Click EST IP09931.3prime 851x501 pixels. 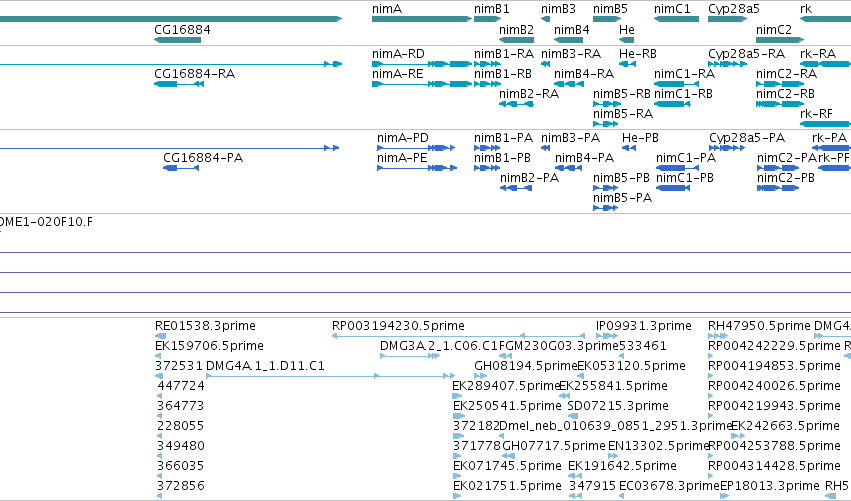click(x=607, y=336)
